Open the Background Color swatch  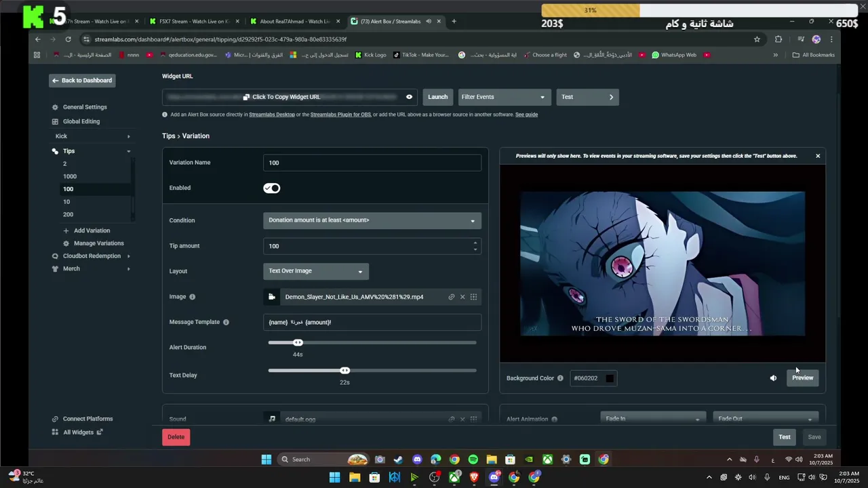610,378
